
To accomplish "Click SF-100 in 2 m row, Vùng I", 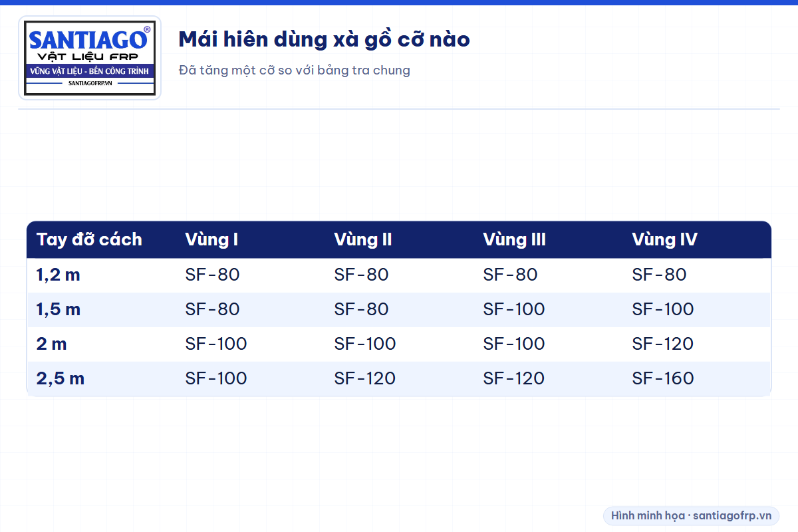I will click(216, 344).
